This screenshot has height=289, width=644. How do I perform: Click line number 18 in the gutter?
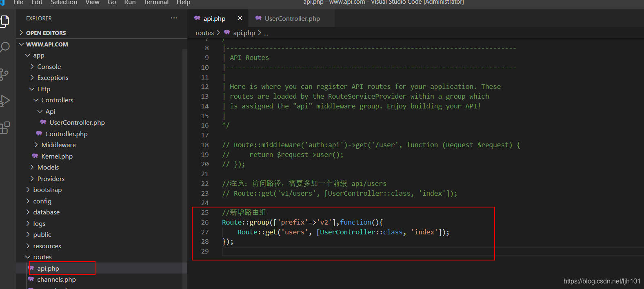tap(205, 145)
